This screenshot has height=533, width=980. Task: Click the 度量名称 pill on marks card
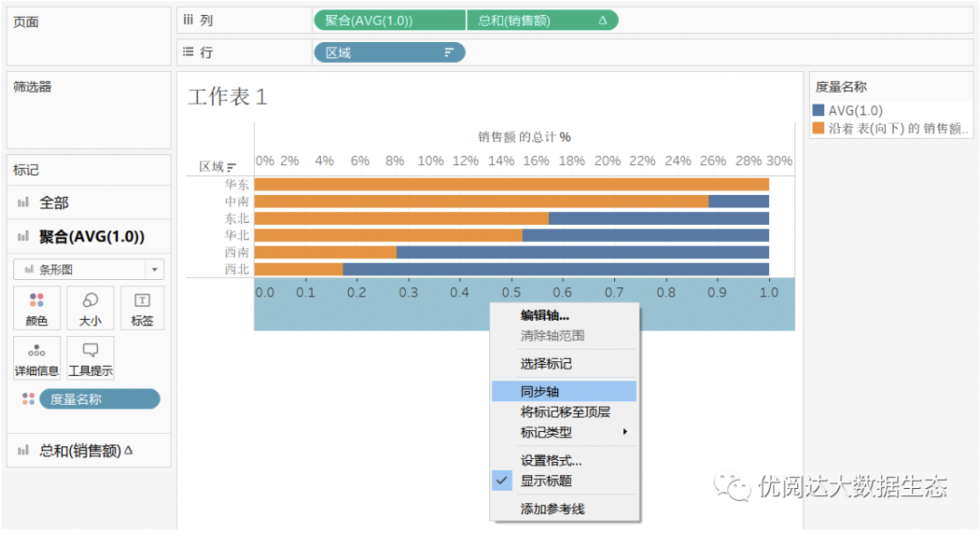(99, 399)
